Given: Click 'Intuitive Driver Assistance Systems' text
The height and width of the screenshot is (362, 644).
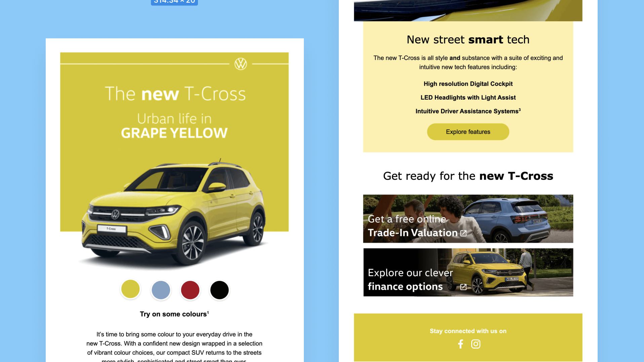Looking at the screenshot, I should click(468, 111).
